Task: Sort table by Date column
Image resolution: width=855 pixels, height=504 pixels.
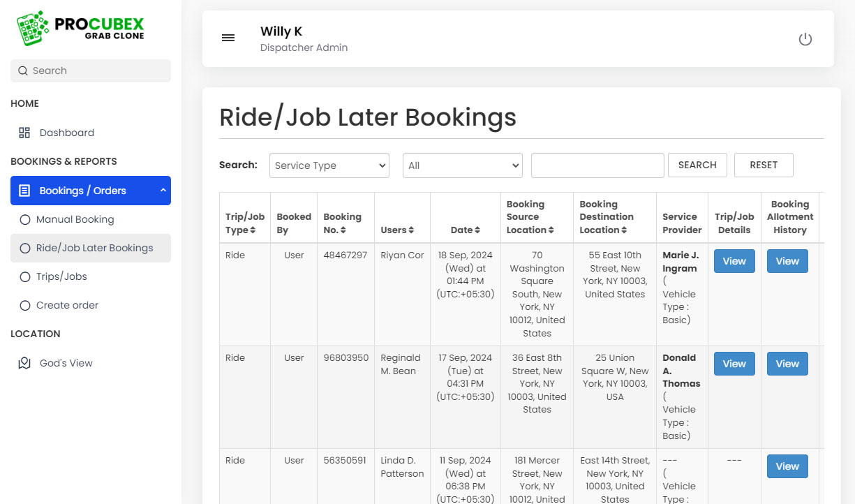Action: click(465, 230)
